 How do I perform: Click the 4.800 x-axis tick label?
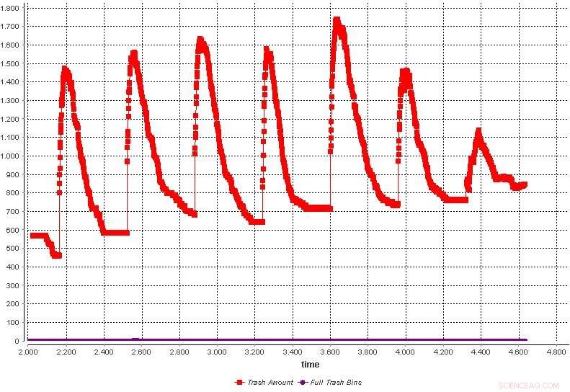click(x=556, y=353)
